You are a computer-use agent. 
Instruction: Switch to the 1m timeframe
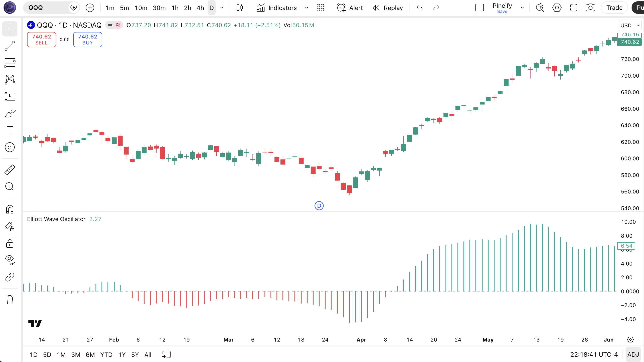tap(110, 8)
